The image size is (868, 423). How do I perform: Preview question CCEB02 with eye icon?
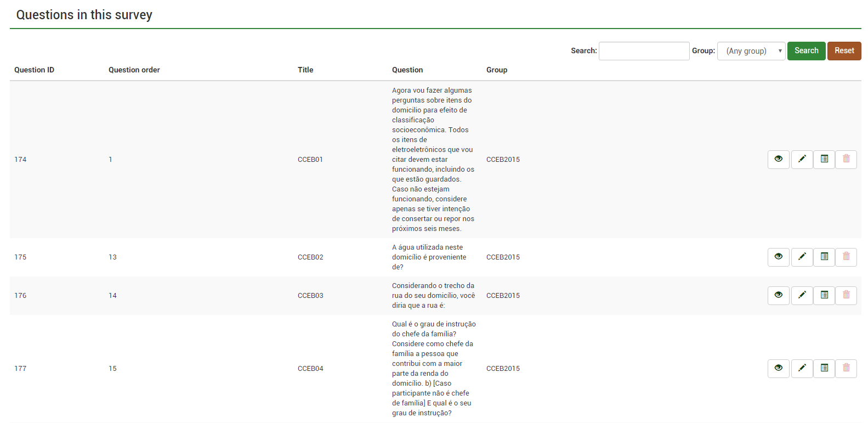(x=778, y=257)
